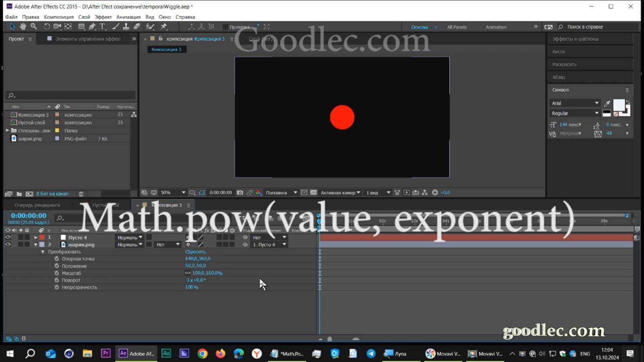Screen dimensions: 644x362
Task: Select the Type text tool
Action: 103,27
